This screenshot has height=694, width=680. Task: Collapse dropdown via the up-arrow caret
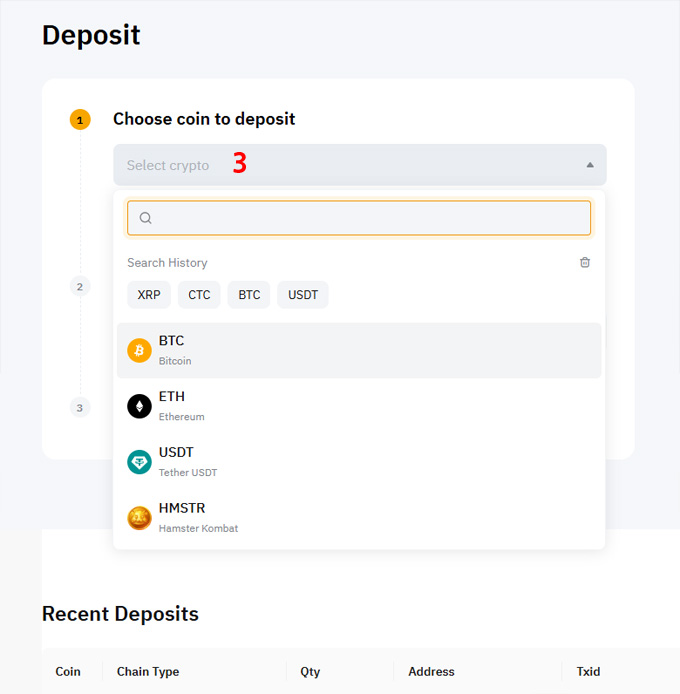(x=590, y=165)
